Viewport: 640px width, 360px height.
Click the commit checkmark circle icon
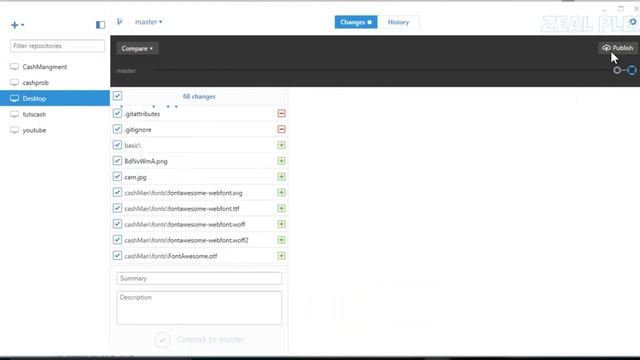(x=162, y=340)
